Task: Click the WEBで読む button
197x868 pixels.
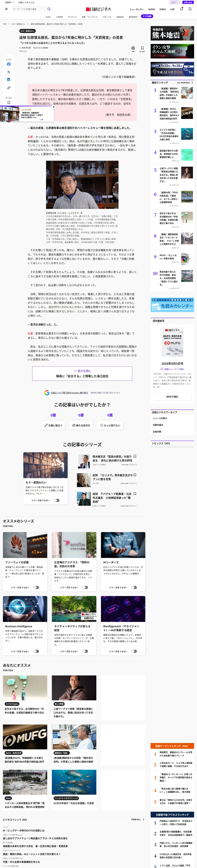Action: pos(172,397)
